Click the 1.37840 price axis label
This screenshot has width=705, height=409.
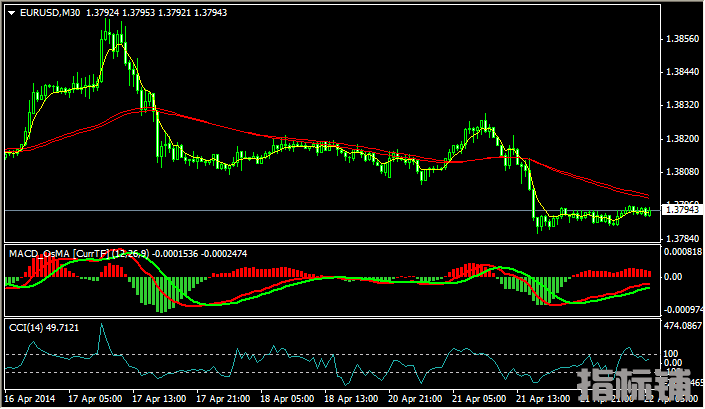point(682,238)
